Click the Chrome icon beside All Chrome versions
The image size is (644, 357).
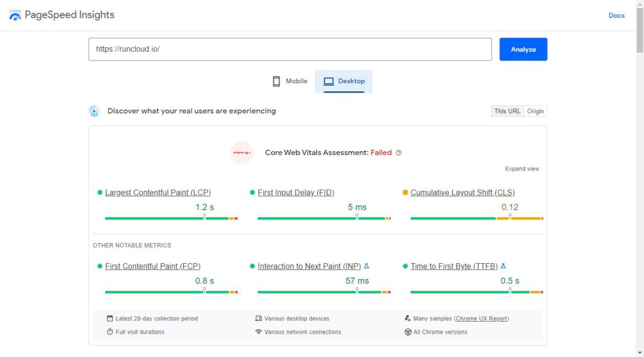408,332
